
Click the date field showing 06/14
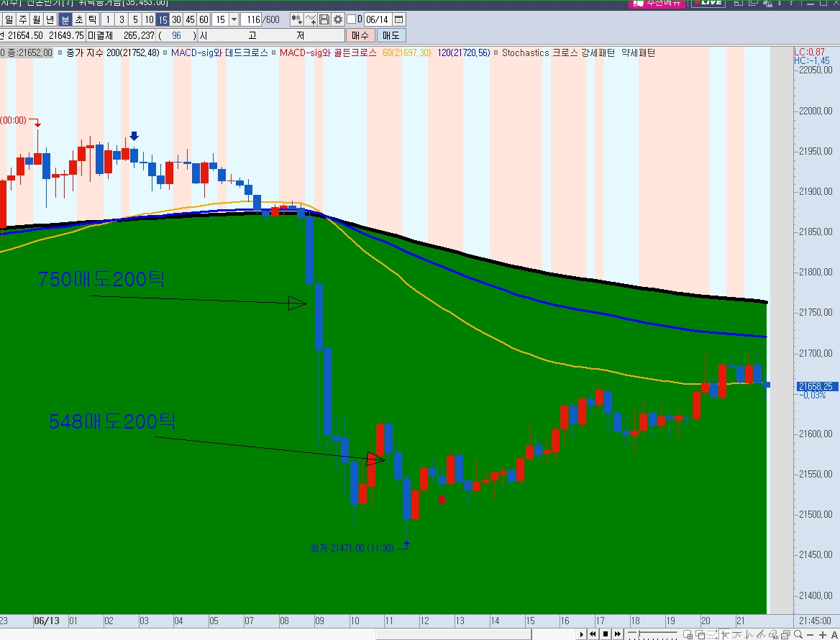tap(378, 20)
